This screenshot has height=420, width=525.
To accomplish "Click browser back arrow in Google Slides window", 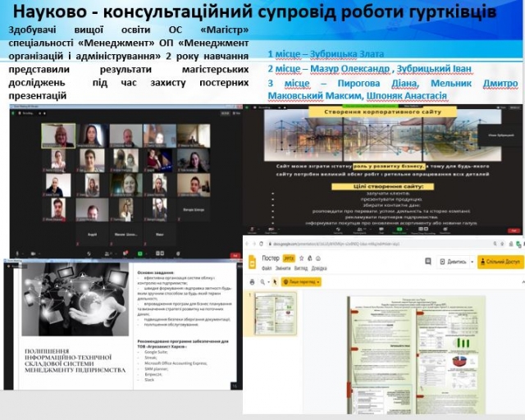I will click(247, 244).
